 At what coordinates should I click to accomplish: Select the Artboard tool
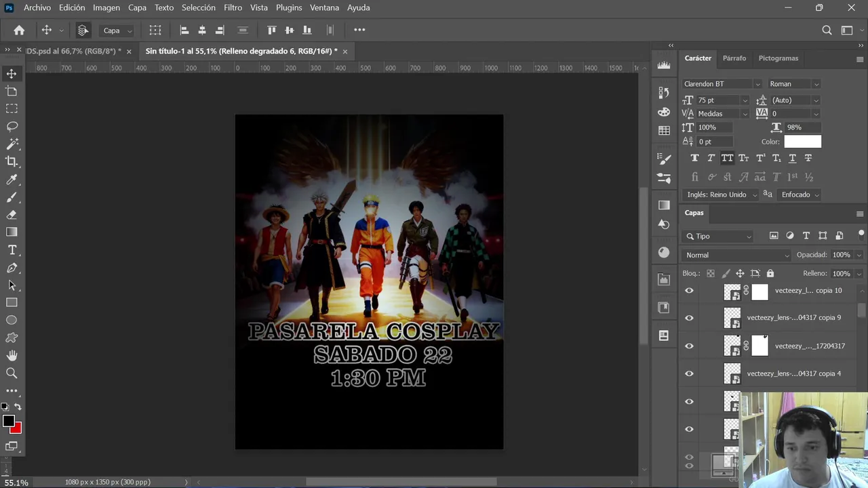12,91
